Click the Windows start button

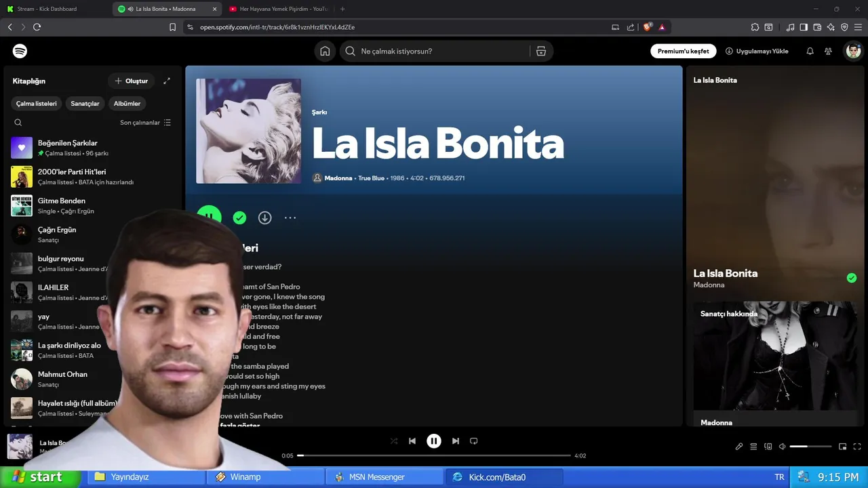click(39, 477)
